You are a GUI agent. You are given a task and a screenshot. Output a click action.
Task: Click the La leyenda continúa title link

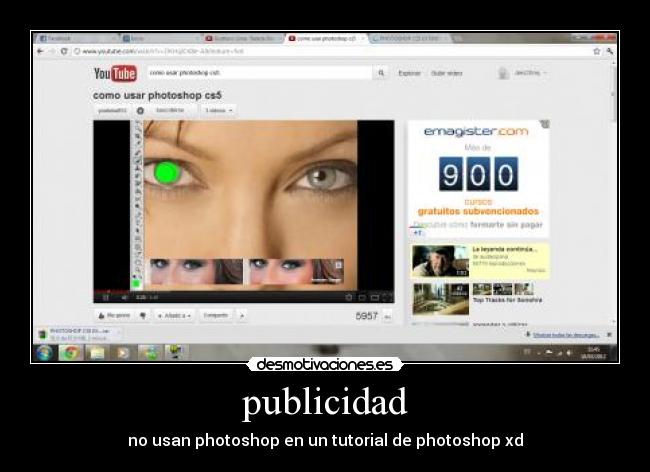(x=504, y=249)
